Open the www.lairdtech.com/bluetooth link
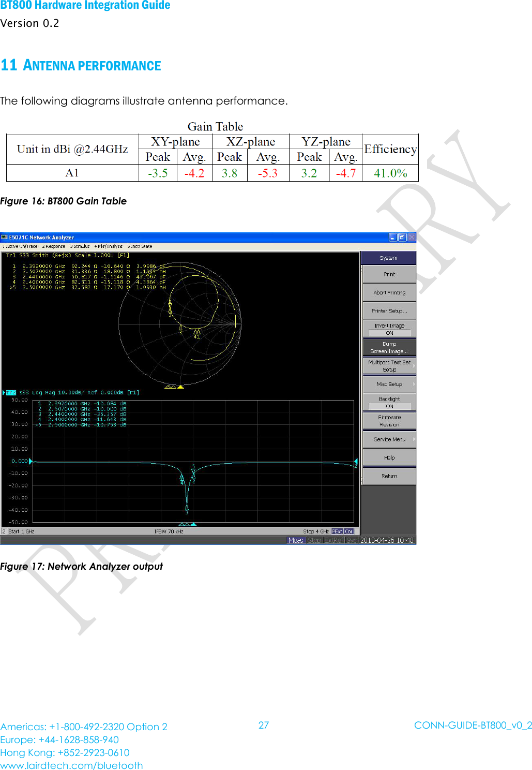 tap(71, 765)
